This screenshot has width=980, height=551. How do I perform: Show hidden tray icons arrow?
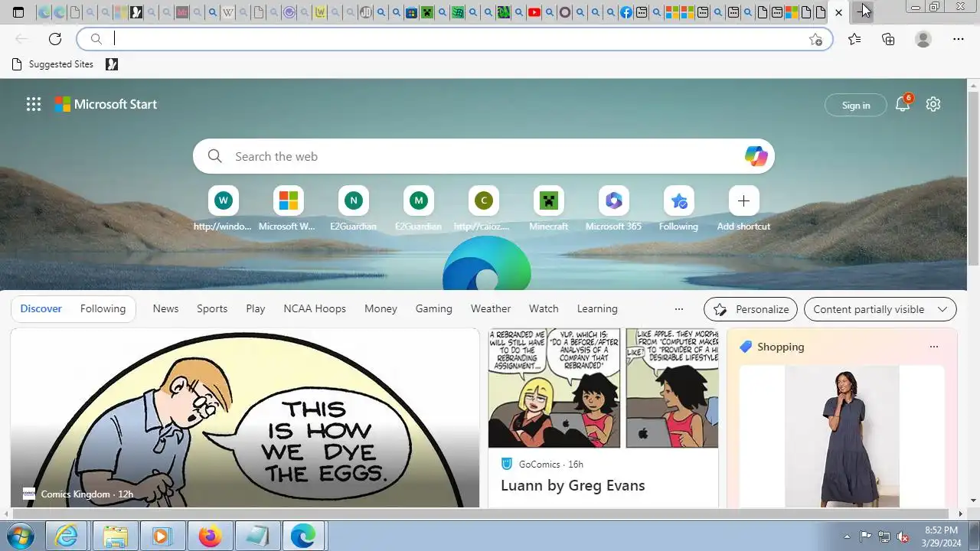tap(847, 536)
